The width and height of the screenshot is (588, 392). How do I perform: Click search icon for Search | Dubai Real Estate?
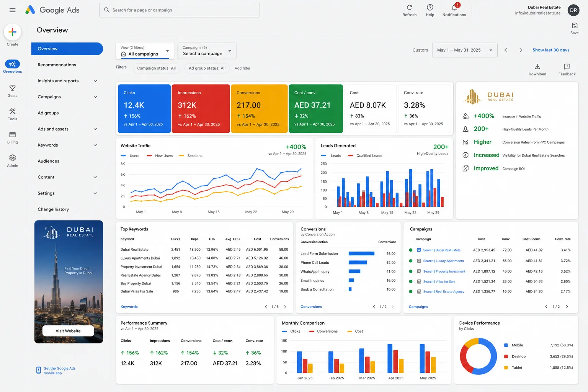pos(419,250)
